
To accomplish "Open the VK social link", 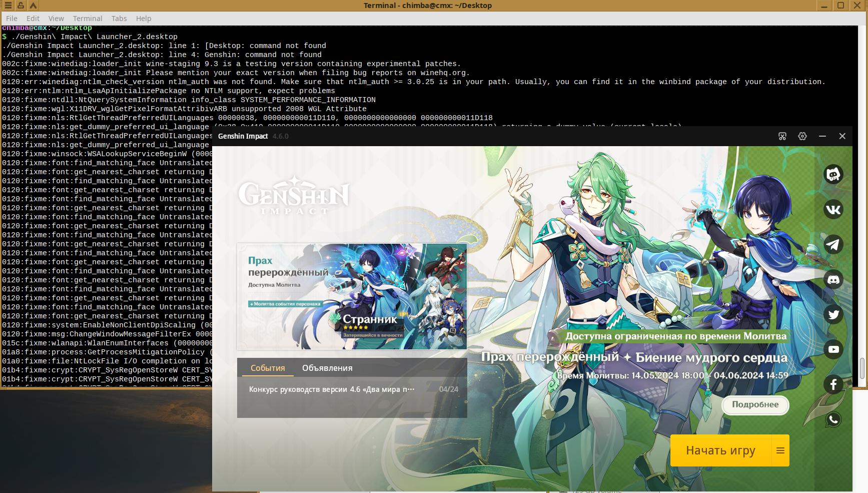I will click(833, 209).
